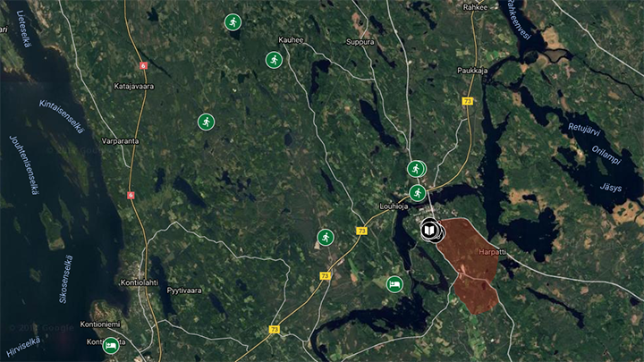Open hiking marker right next to Louhioja label
This screenshot has height=362, width=644.
click(418, 193)
